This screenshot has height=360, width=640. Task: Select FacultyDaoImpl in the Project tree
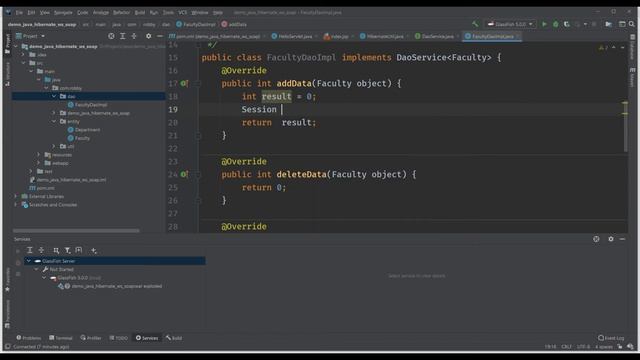87,105
